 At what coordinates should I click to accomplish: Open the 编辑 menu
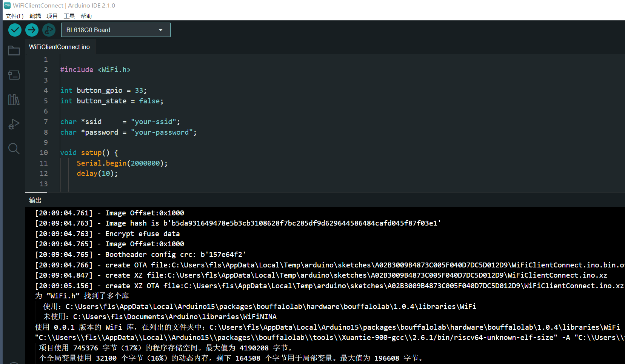pos(35,16)
